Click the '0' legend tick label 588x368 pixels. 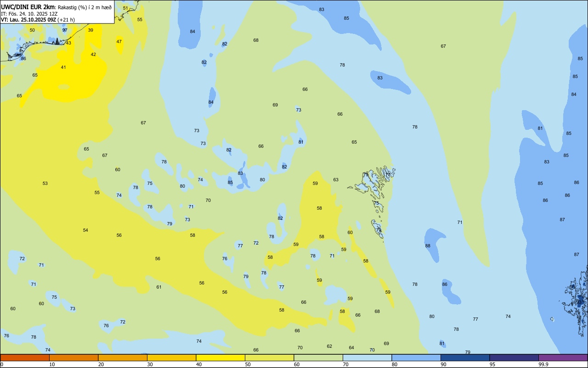[x=2, y=364]
